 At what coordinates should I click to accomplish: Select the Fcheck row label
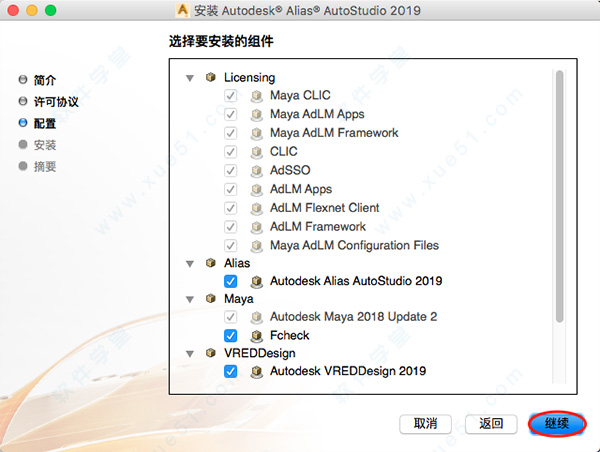pos(289,336)
